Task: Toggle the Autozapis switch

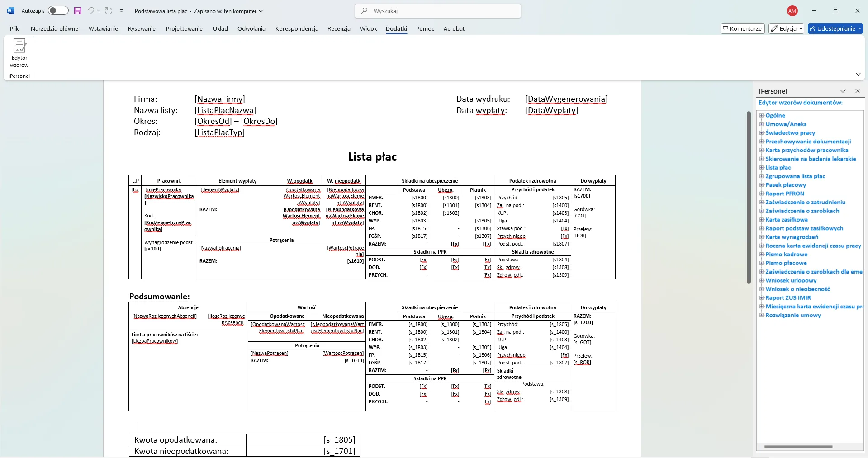Action: point(58,11)
